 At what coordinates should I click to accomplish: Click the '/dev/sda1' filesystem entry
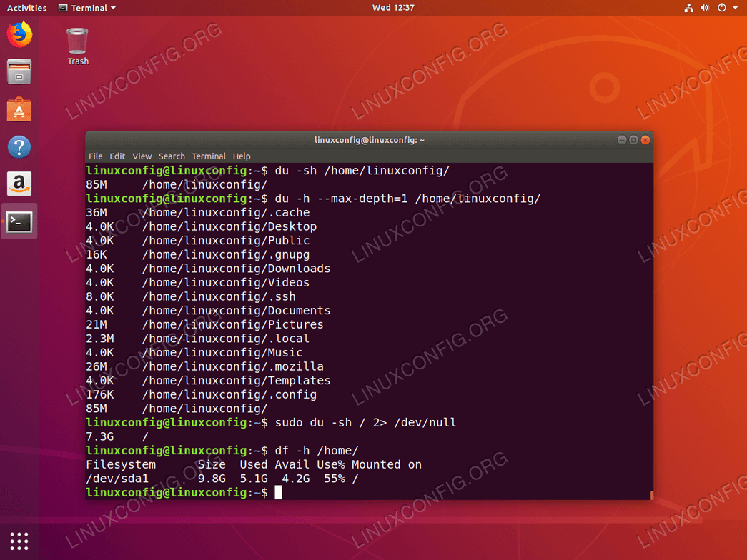[x=117, y=479]
